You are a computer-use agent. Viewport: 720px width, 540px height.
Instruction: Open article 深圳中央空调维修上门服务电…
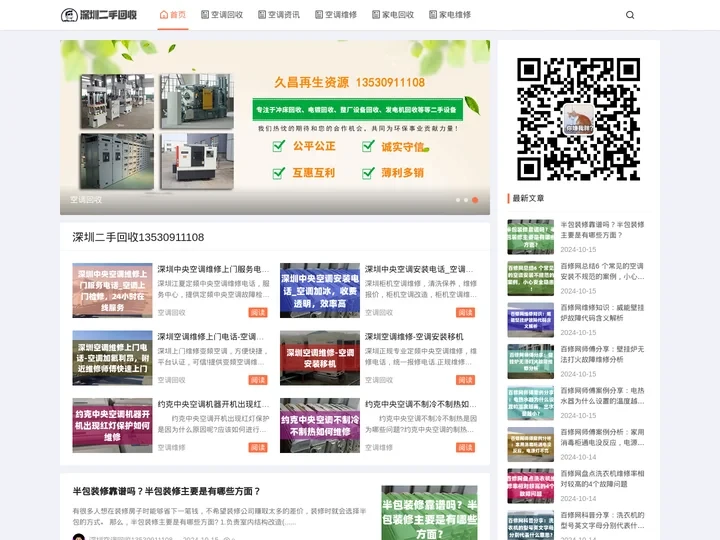point(213,269)
